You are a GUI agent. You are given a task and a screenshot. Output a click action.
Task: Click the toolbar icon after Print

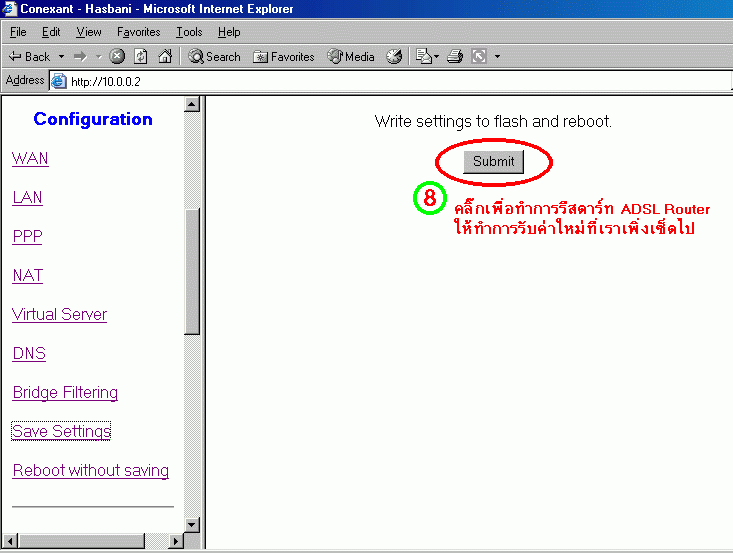click(479, 57)
